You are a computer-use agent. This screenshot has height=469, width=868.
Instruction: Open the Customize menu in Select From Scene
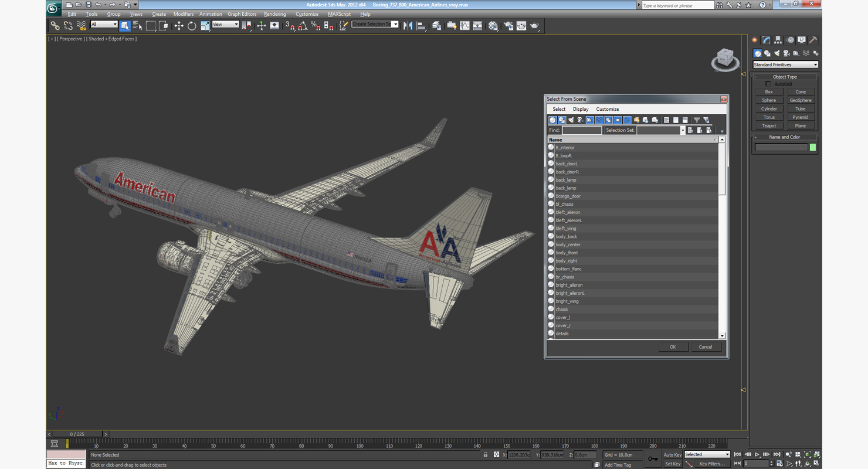click(x=608, y=109)
